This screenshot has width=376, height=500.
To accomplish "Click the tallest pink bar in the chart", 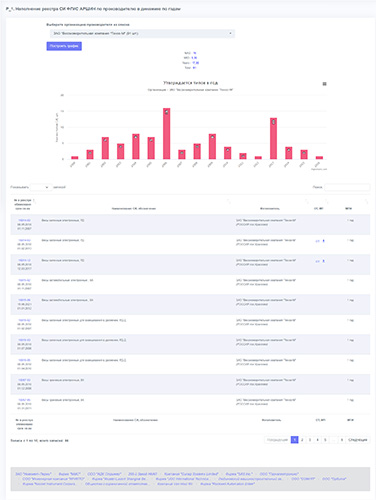I will 167,133.
